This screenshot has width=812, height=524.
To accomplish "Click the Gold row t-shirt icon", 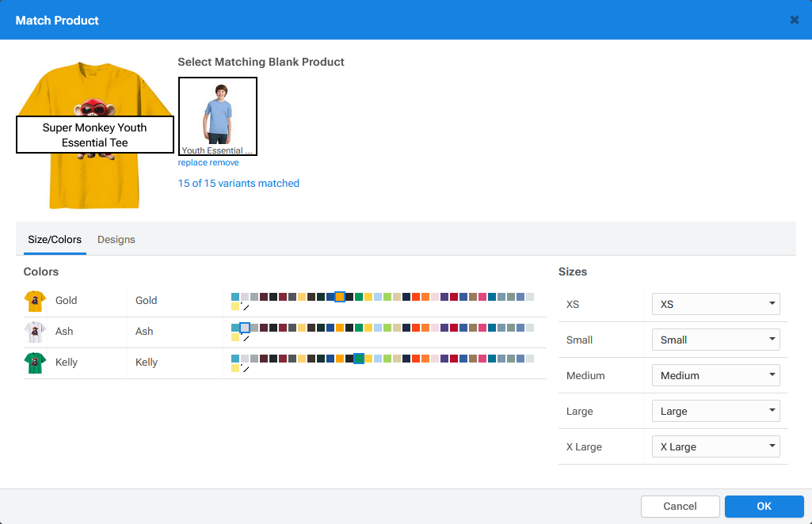I will 35,301.
